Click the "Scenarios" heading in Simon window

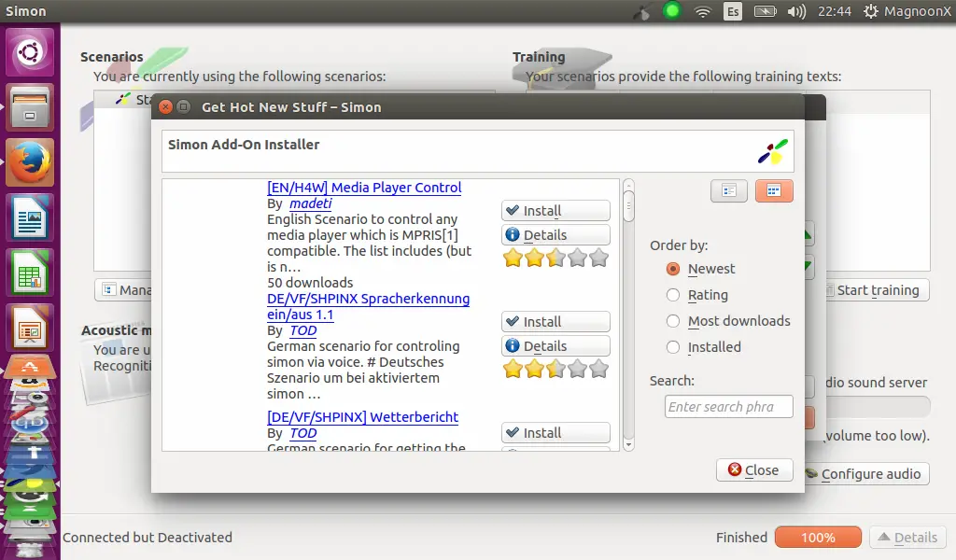112,57
